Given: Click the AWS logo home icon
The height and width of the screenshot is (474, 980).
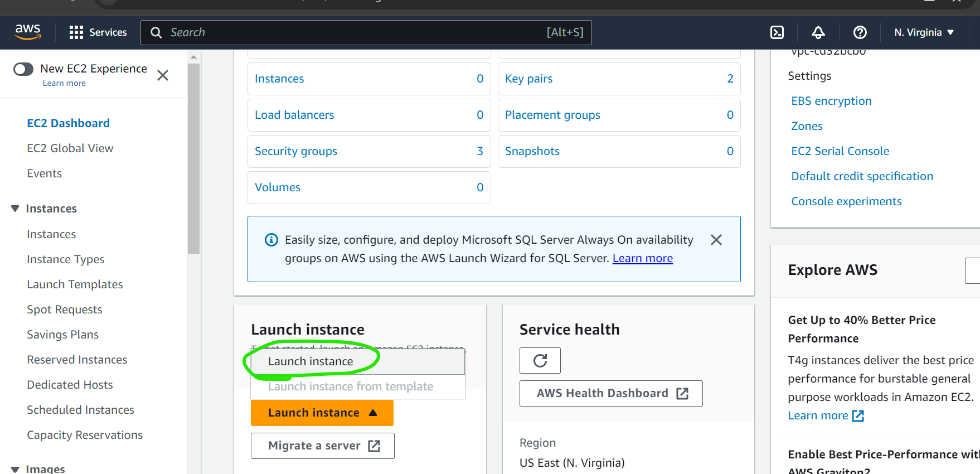Looking at the screenshot, I should pyautogui.click(x=28, y=32).
